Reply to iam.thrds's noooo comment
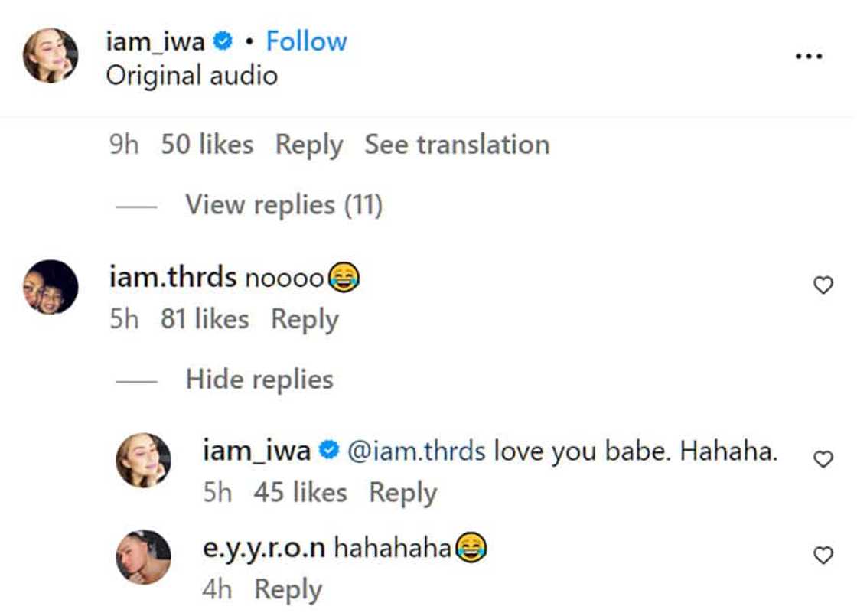The image size is (857, 616). [305, 319]
